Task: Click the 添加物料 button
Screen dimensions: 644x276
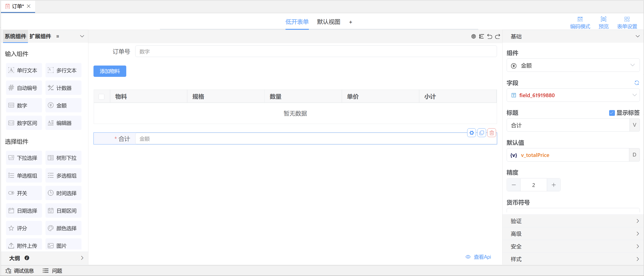Action: click(110, 71)
